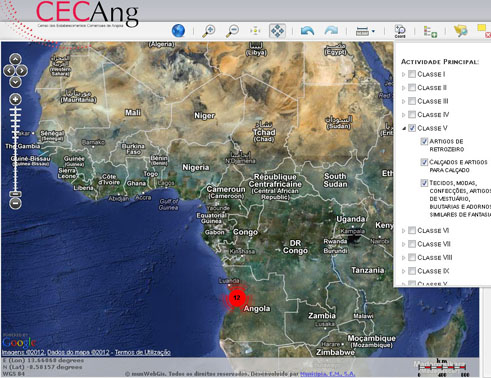Select the zoom out magnifier tool
The height and width of the screenshot is (378, 491).
[232, 31]
